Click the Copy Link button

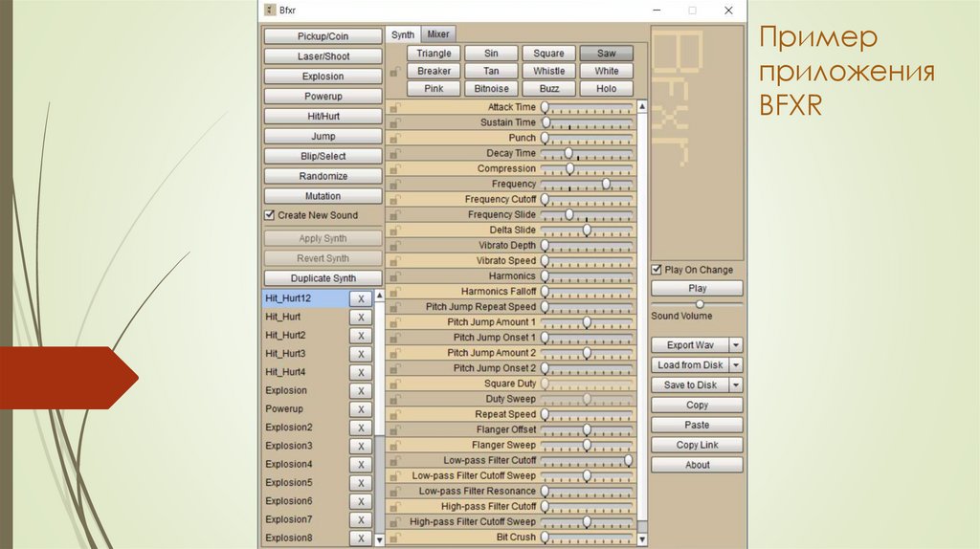point(697,446)
